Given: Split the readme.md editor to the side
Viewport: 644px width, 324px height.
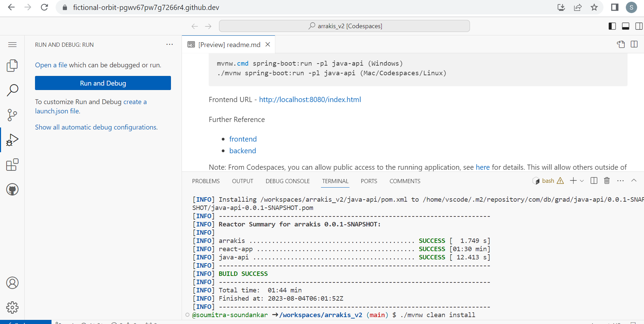Looking at the screenshot, I should click(x=634, y=44).
